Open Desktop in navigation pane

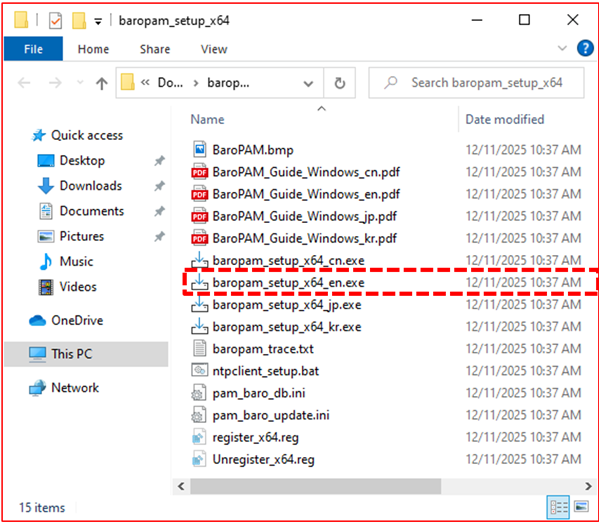pos(82,160)
